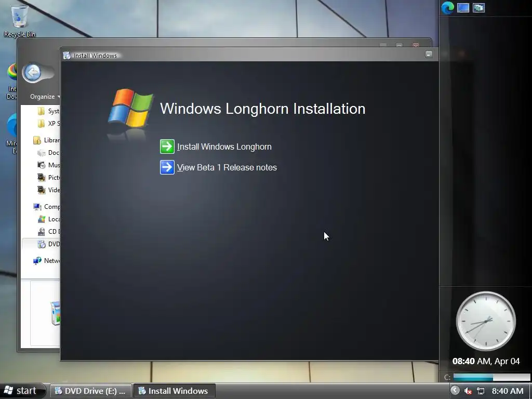This screenshot has height=399, width=532.
Task: Click Microsoft Edge icon in sidebar quick launch
Action: point(447,8)
